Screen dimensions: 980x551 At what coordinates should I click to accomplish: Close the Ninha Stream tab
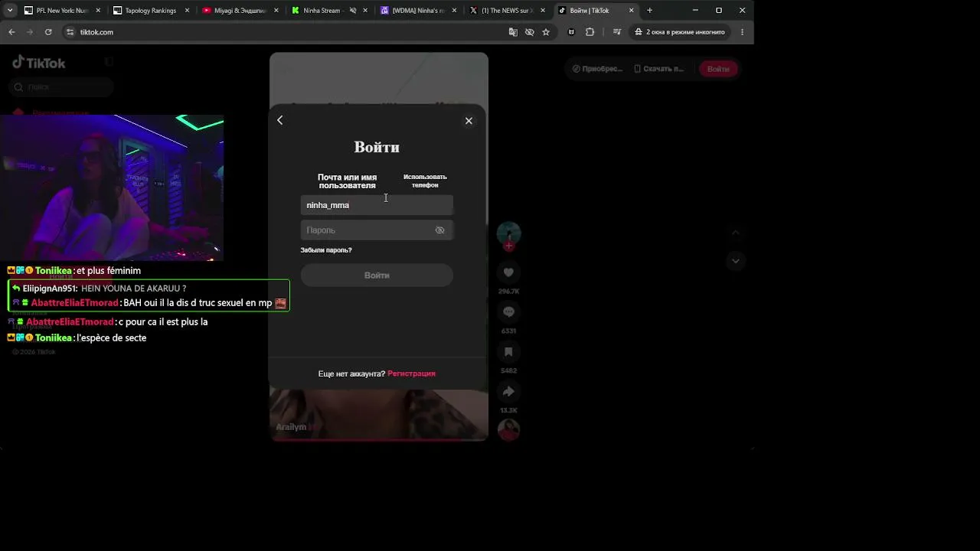(365, 11)
